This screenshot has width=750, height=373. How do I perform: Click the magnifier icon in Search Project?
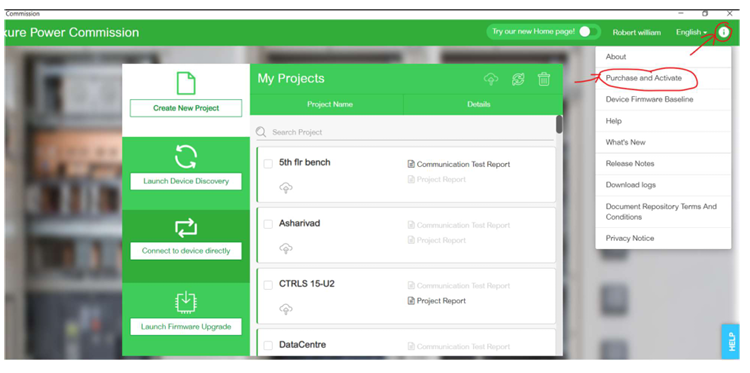pos(261,132)
